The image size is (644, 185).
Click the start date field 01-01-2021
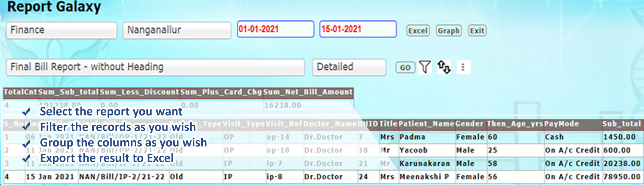[x=275, y=29]
